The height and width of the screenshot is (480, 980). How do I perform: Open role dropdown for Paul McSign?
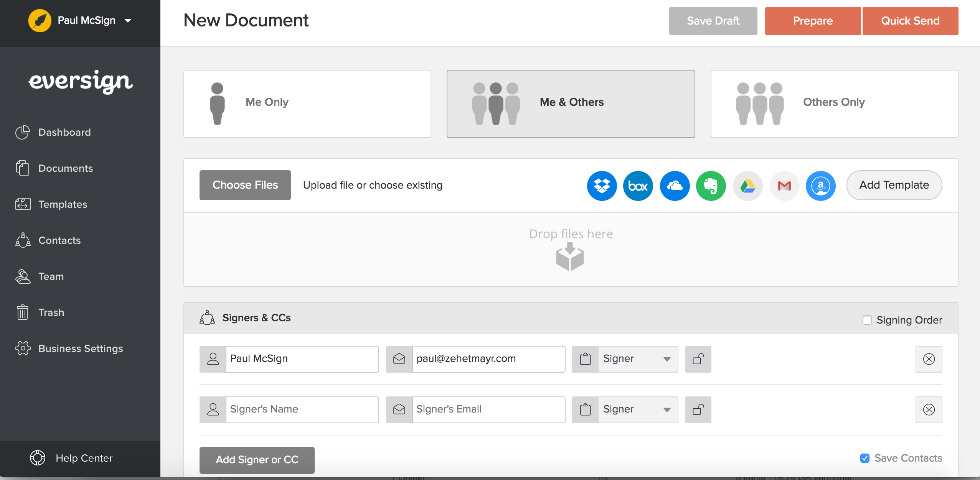[637, 359]
